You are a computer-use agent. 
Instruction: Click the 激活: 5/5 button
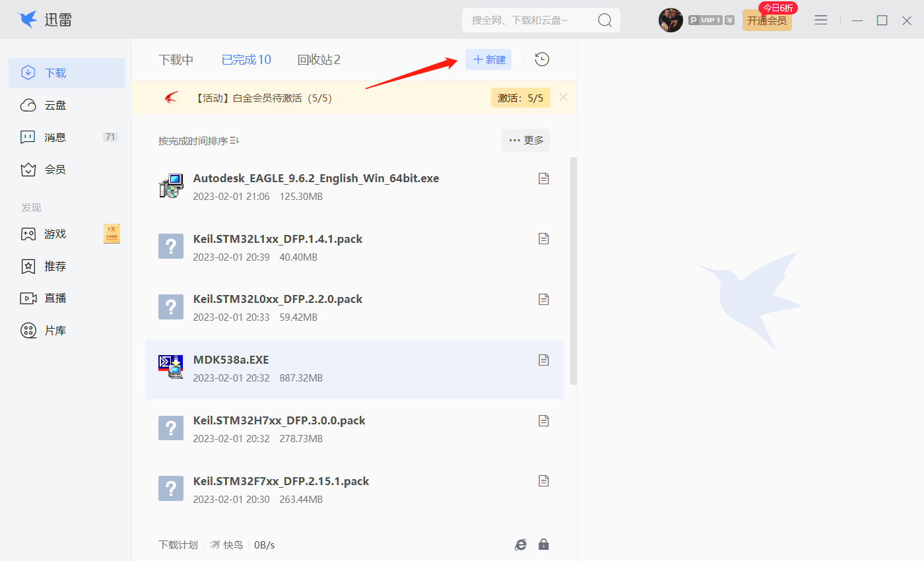tap(521, 98)
